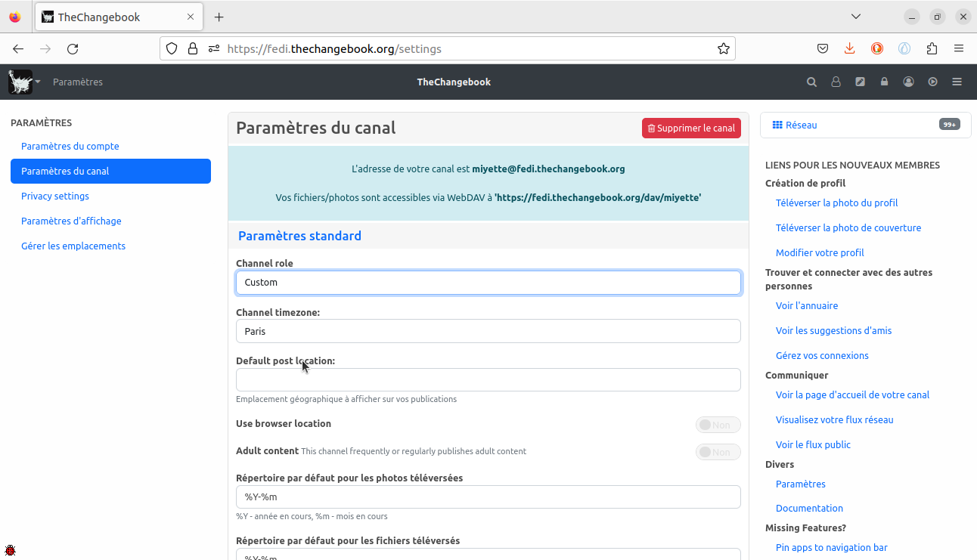Enable the Adult content switch
977x560 pixels.
717,452
